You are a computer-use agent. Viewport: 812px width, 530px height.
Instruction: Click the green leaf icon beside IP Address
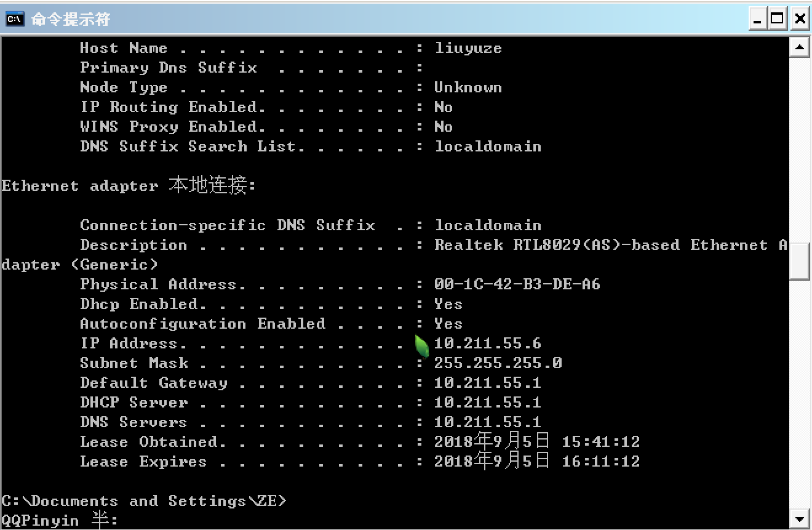pyautogui.click(x=422, y=346)
